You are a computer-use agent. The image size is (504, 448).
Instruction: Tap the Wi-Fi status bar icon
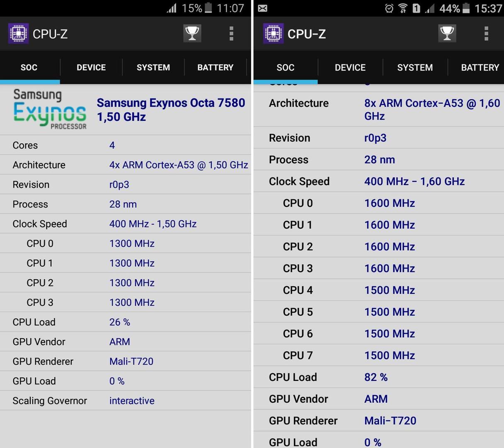[402, 7]
